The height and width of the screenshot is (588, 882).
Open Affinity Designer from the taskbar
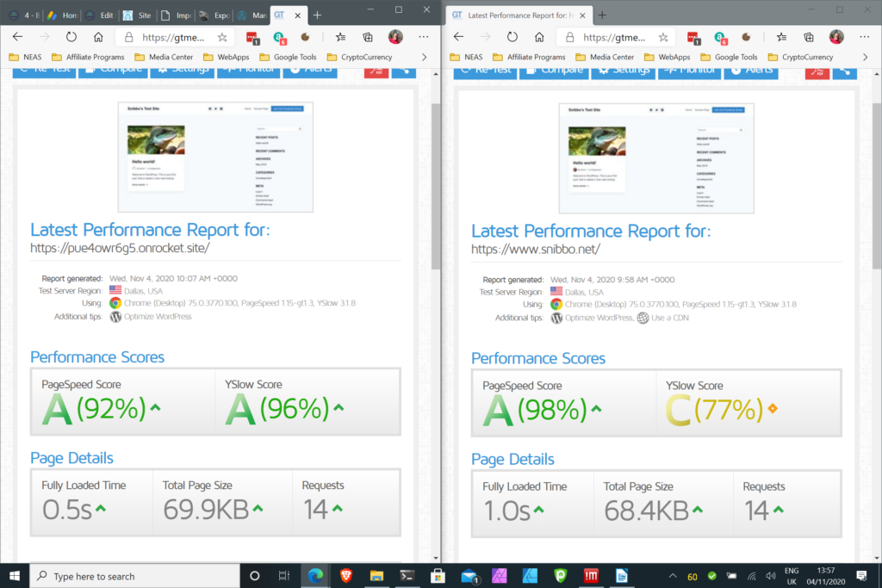(530, 576)
